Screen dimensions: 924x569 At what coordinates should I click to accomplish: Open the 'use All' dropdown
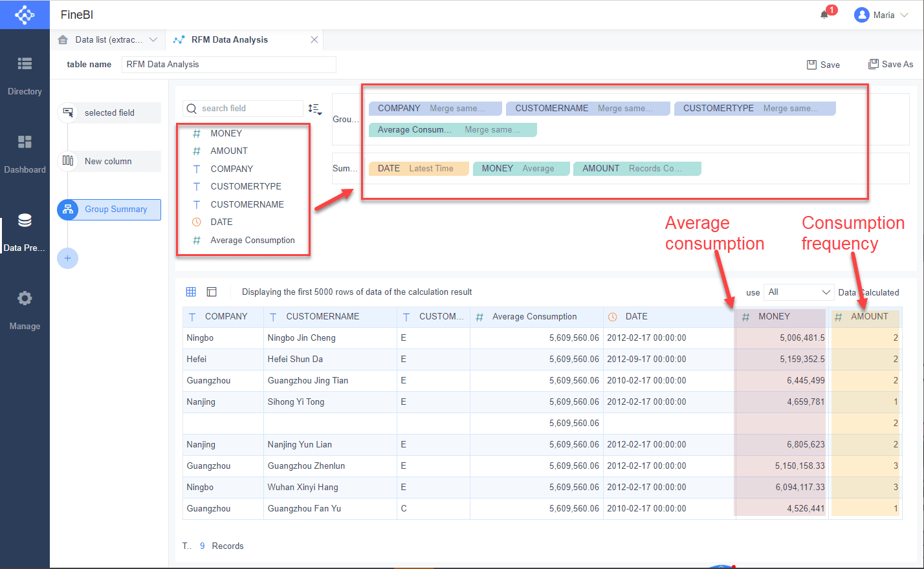click(799, 292)
